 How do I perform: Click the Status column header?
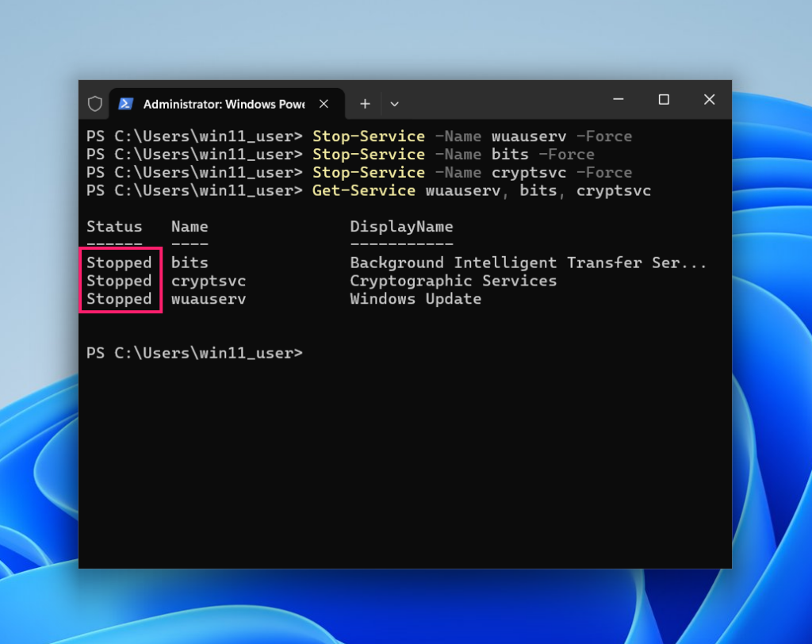coord(114,226)
